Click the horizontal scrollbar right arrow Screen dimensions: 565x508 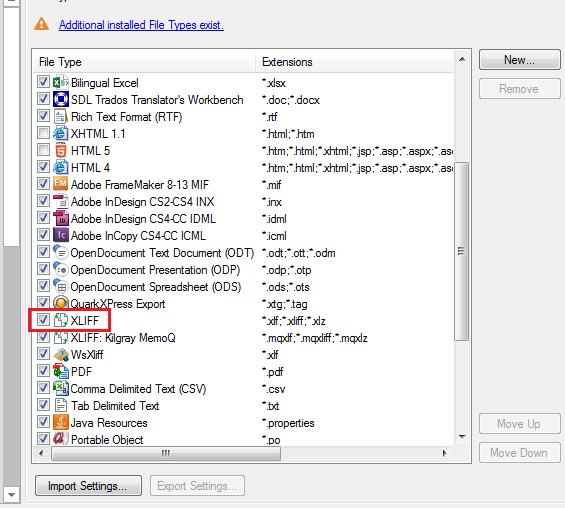pos(445,453)
